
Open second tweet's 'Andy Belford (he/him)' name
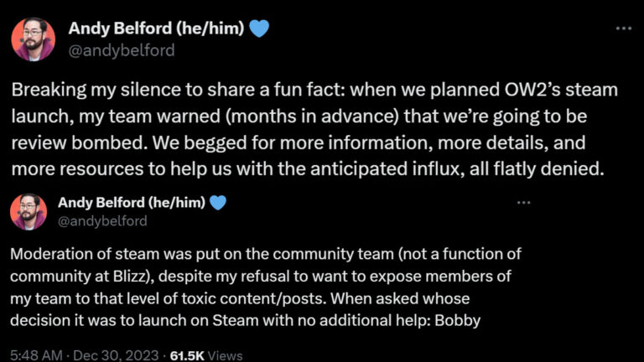point(131,203)
